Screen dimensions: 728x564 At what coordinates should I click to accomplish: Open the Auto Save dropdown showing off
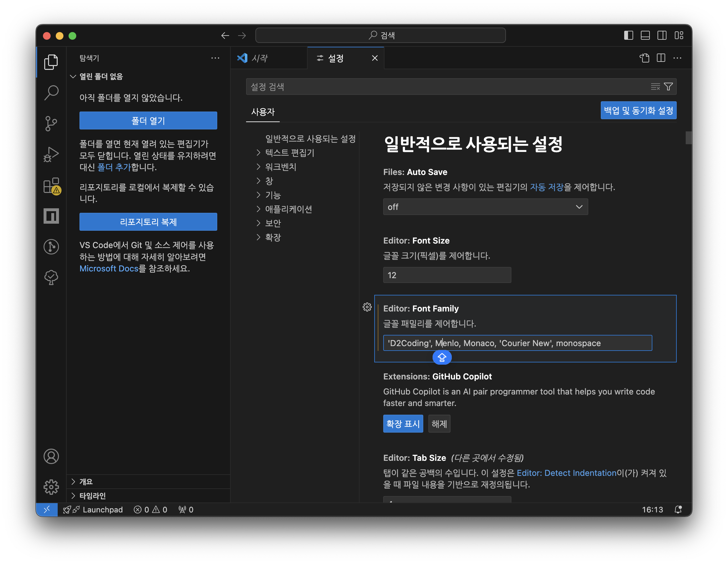click(485, 207)
